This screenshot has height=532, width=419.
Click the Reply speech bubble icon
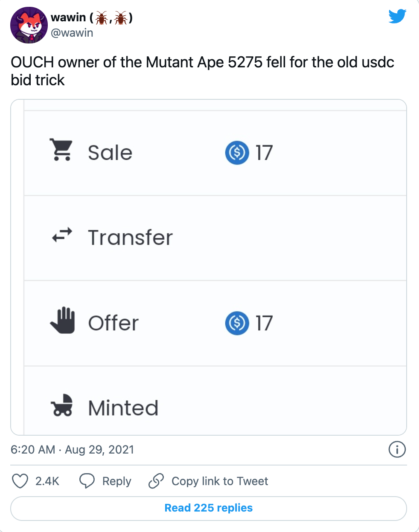click(87, 481)
